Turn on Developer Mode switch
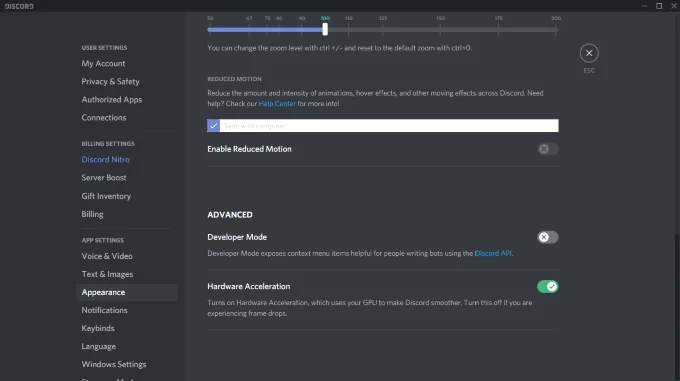This screenshot has height=381, width=680. 547,237
